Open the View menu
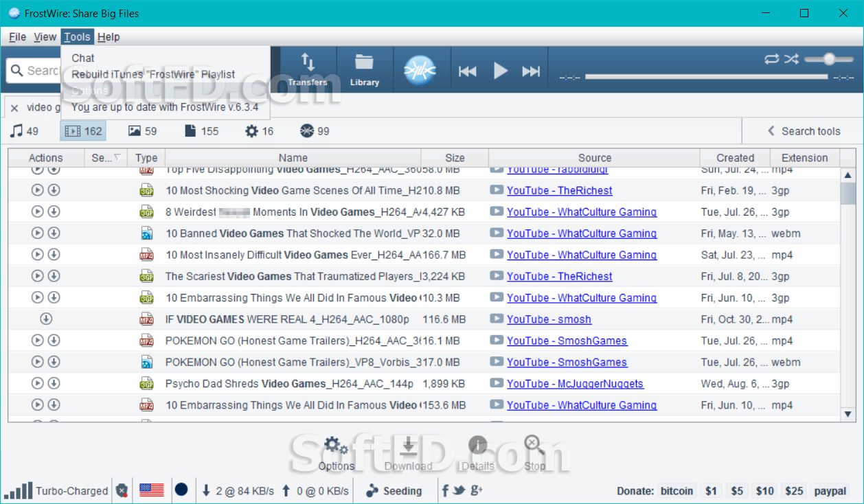This screenshot has height=504, width=864. pyautogui.click(x=45, y=37)
